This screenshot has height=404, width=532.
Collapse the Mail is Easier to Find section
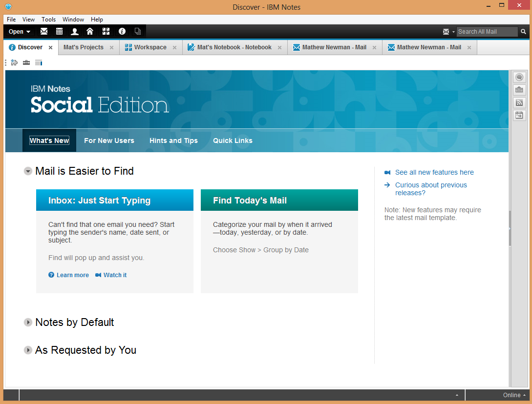tap(28, 171)
